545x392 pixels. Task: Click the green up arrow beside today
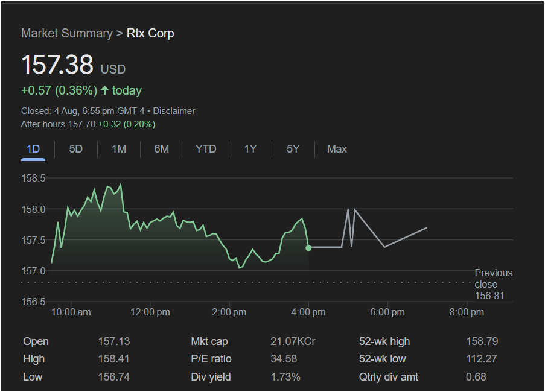[104, 90]
